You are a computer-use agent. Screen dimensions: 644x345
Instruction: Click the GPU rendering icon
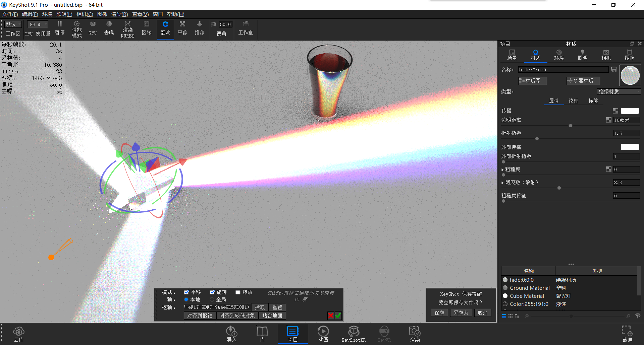click(93, 28)
